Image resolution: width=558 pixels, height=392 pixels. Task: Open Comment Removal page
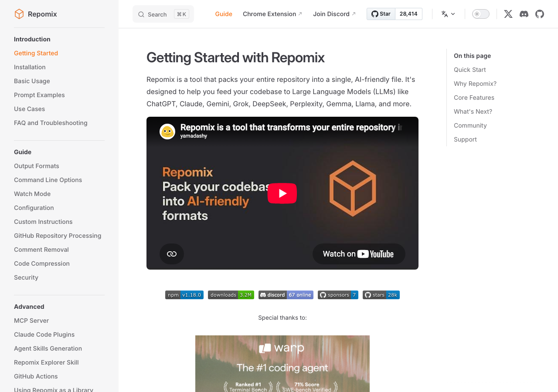coord(41,250)
